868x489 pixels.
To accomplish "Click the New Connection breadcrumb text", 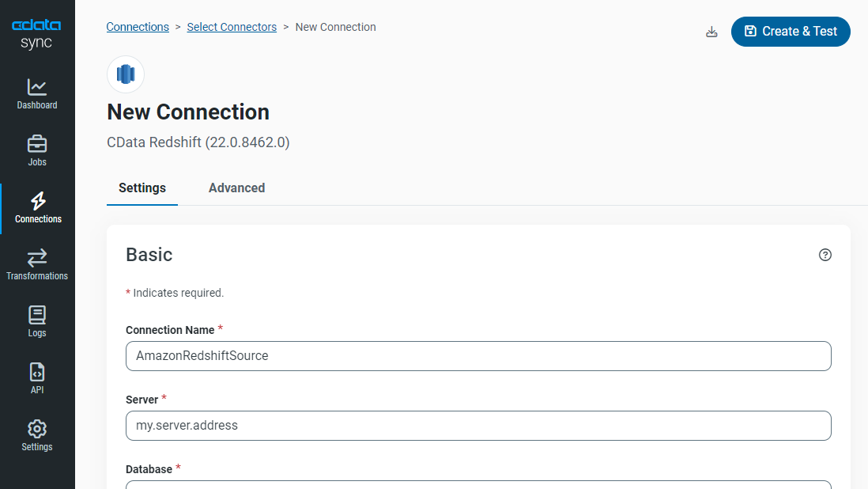I will click(335, 27).
